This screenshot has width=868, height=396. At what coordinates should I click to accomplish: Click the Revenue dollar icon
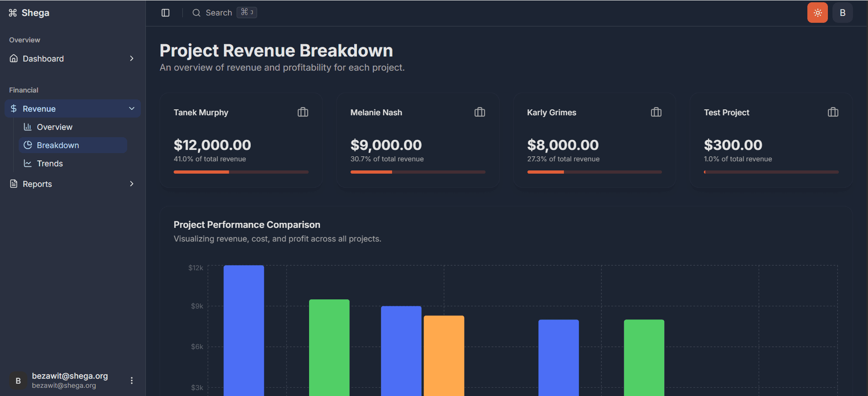click(14, 108)
